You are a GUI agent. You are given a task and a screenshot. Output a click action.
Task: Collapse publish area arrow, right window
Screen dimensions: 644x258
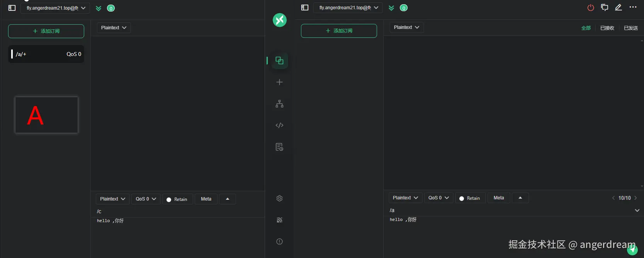click(520, 198)
